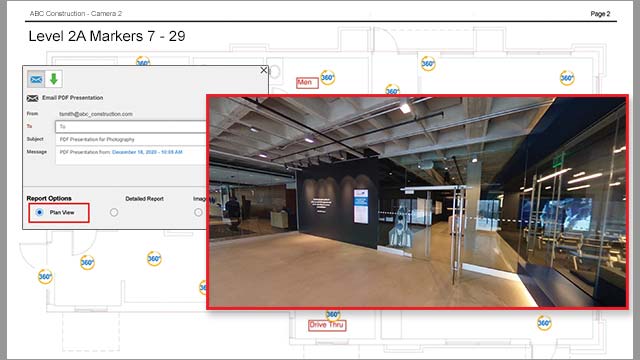Close the Email PDF Presentation dialog
The height and width of the screenshot is (360, 640).
264,70
